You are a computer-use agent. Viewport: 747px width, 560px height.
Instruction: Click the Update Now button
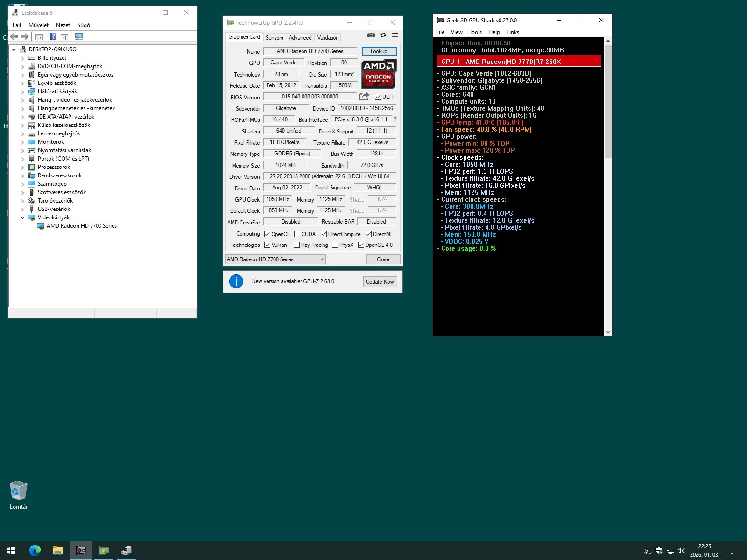[380, 282]
